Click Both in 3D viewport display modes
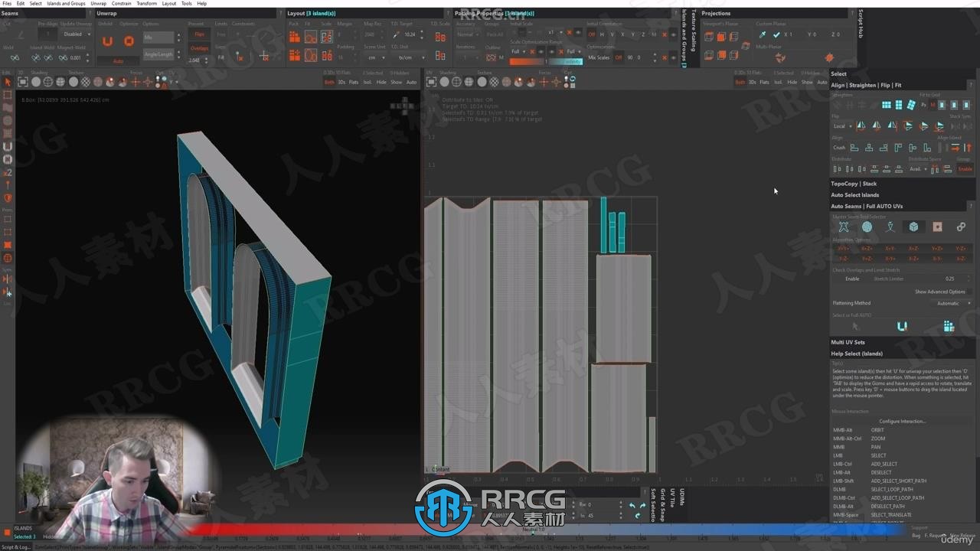The image size is (980, 551). [x=329, y=82]
